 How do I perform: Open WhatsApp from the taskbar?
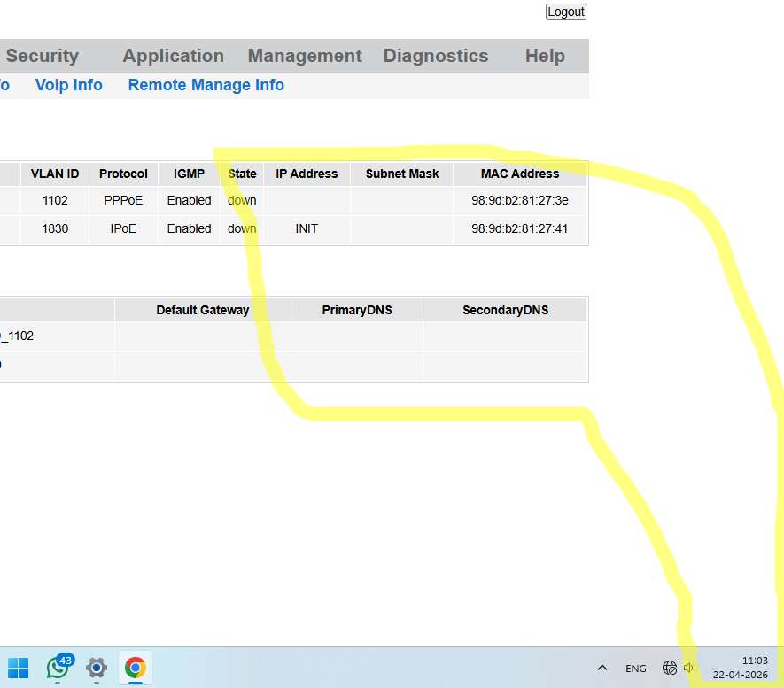pos(58,668)
